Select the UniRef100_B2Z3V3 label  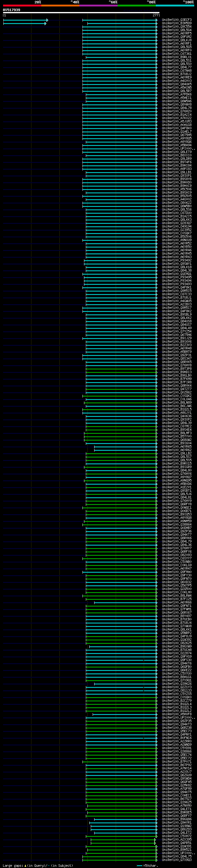177,345
